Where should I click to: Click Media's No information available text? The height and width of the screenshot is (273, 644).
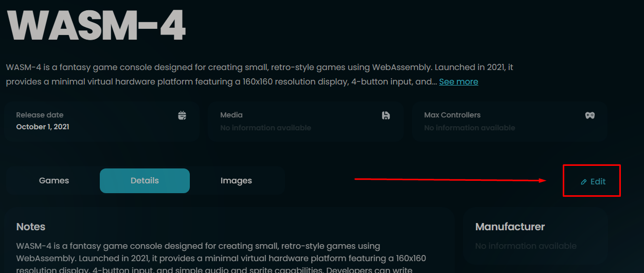(265, 128)
